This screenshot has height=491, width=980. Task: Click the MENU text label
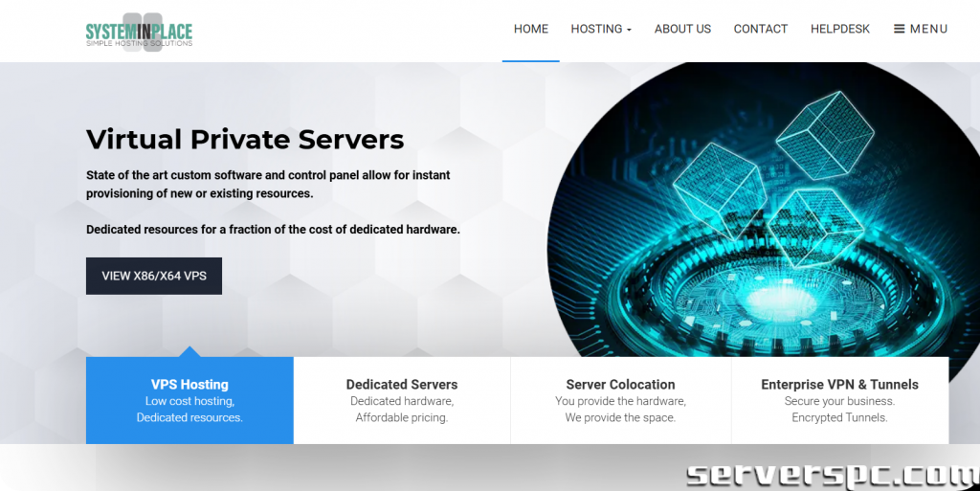coord(928,29)
